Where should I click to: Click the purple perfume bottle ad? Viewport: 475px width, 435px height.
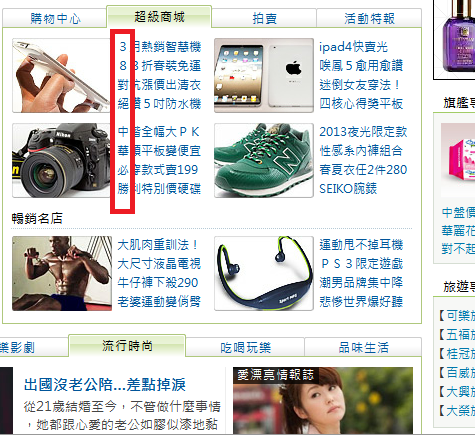pyautogui.click(x=454, y=39)
